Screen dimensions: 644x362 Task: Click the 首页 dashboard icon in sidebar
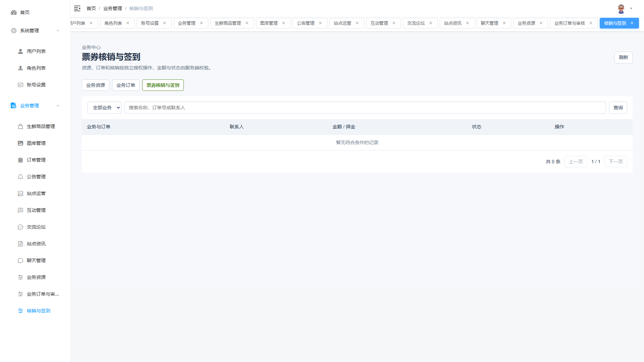click(14, 12)
